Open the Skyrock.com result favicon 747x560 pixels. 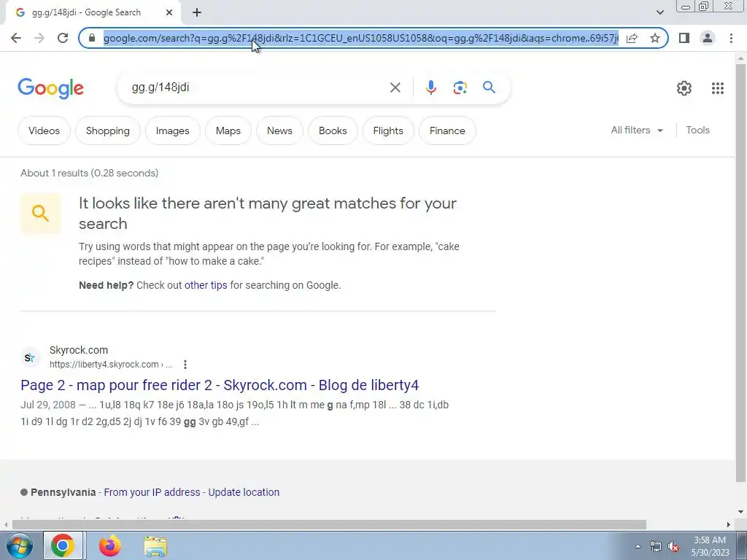(x=31, y=357)
